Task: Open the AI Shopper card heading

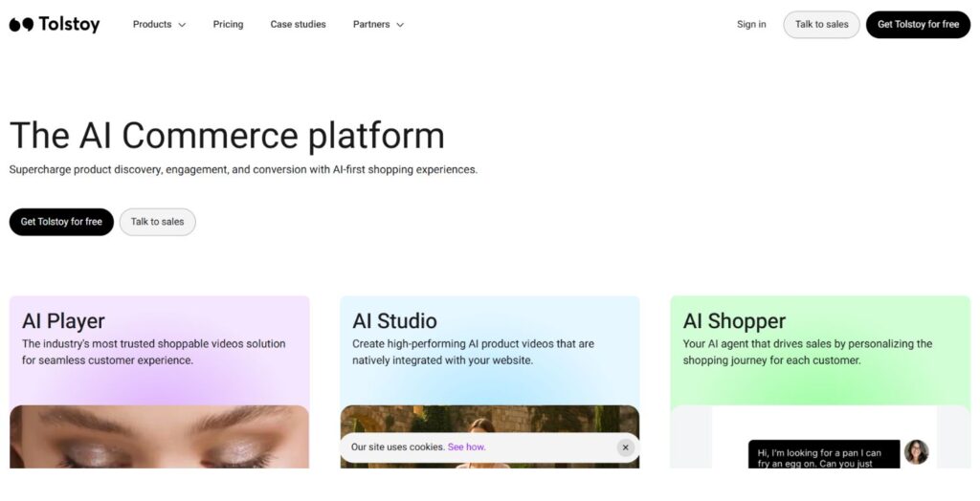Action: 734,321
